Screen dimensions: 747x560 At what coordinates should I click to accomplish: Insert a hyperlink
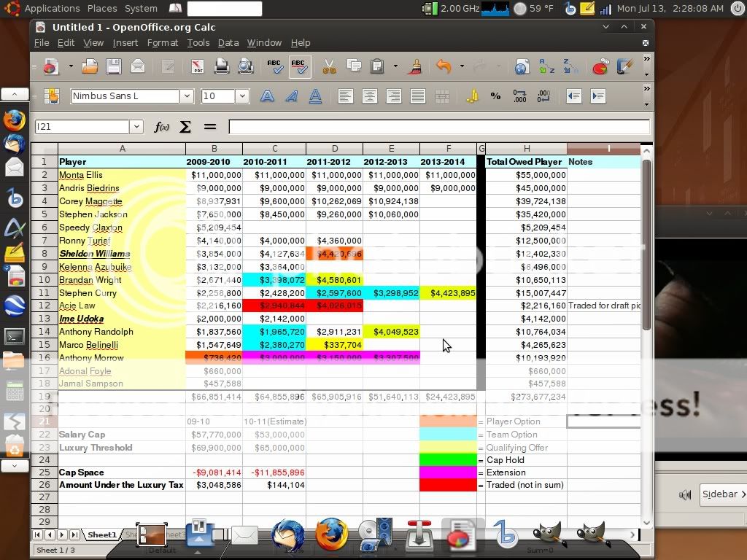521,66
